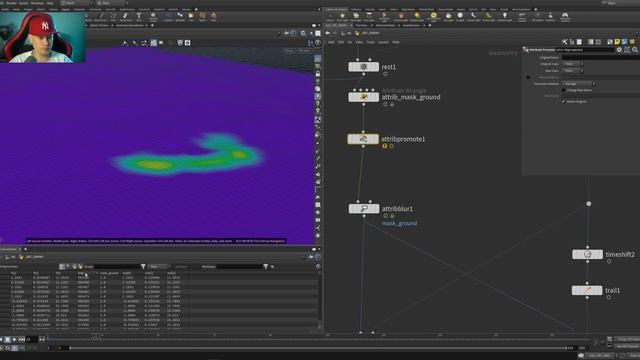Click the node name field in parameters

(585, 50)
